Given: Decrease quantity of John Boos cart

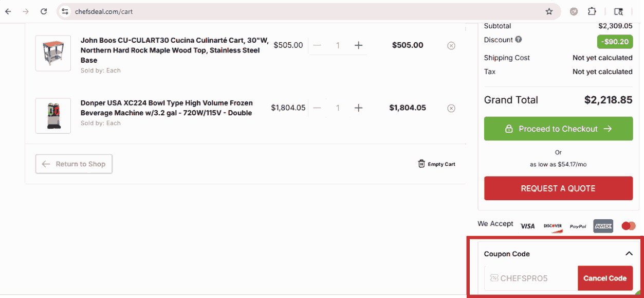Looking at the screenshot, I should tap(317, 45).
